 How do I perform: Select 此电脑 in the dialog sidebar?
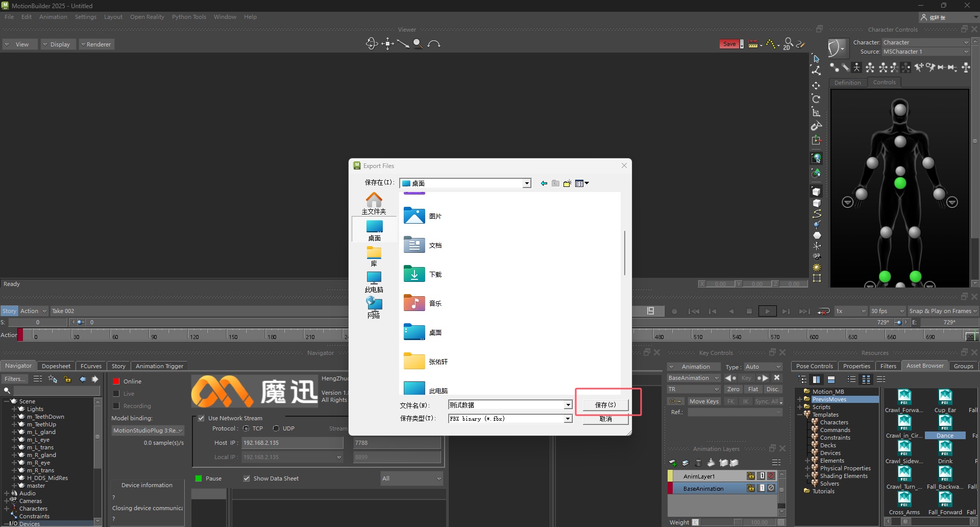pyautogui.click(x=374, y=281)
